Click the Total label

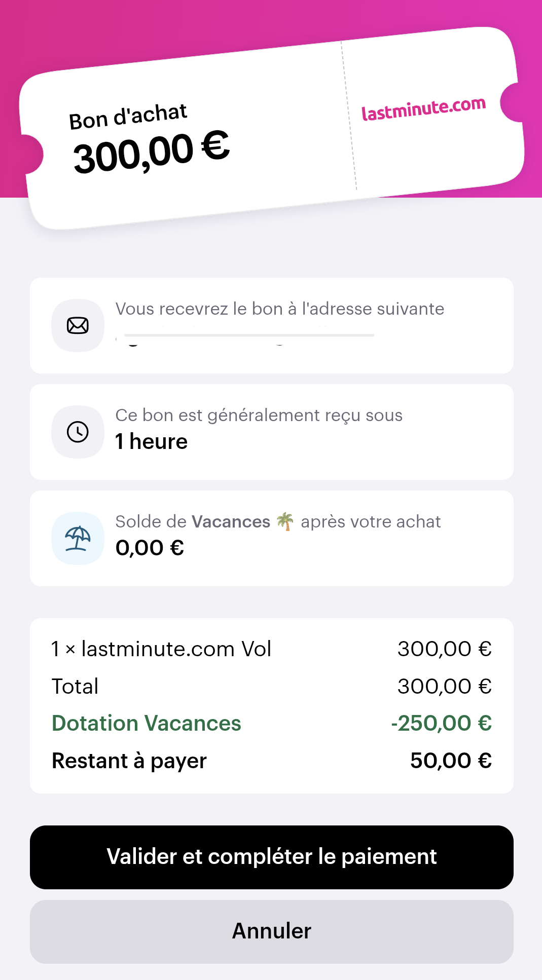point(75,687)
